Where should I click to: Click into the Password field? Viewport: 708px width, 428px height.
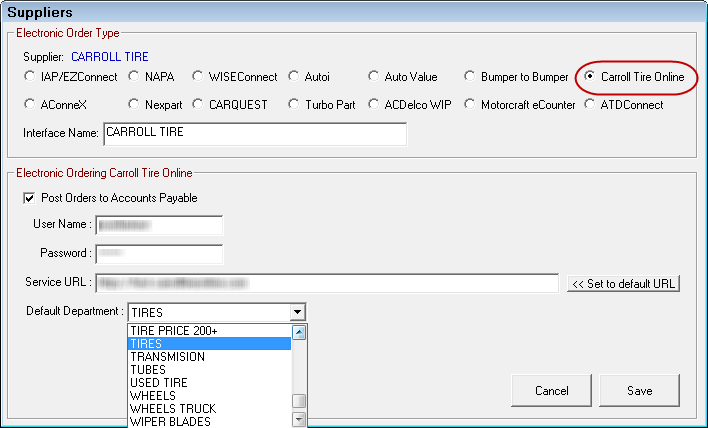click(x=158, y=254)
